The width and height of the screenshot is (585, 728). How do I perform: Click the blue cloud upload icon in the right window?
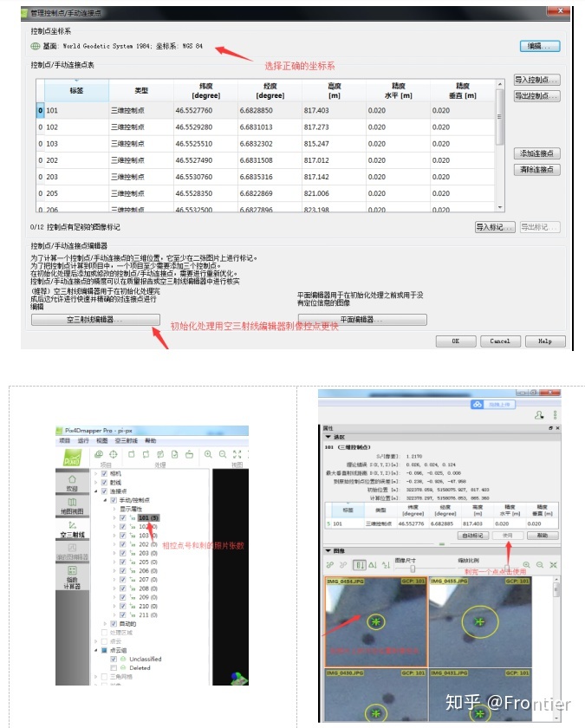tap(478, 405)
